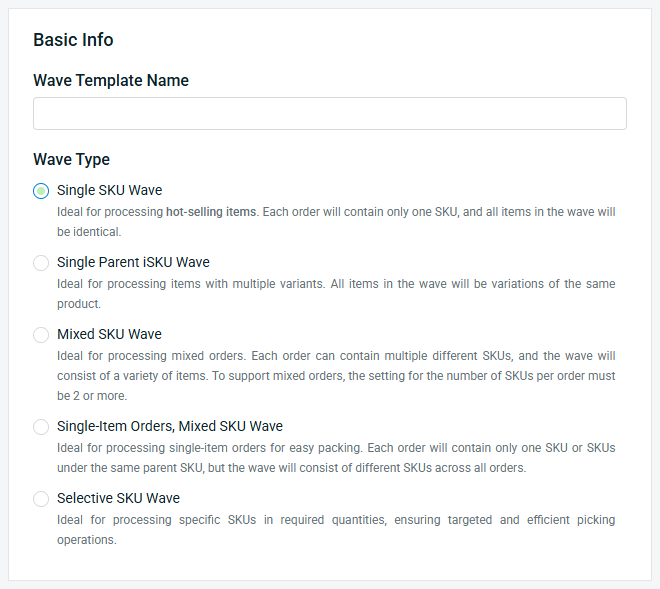
Task: Click the 'Selective SKU Wave' label text
Action: pyautogui.click(x=118, y=498)
